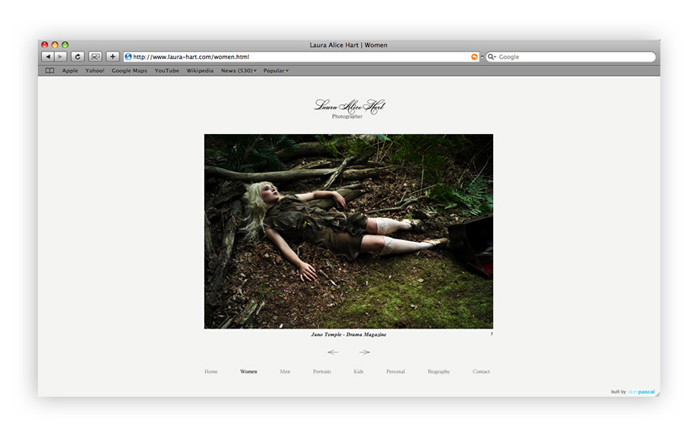Click the browser forward arrow button

click(60, 57)
